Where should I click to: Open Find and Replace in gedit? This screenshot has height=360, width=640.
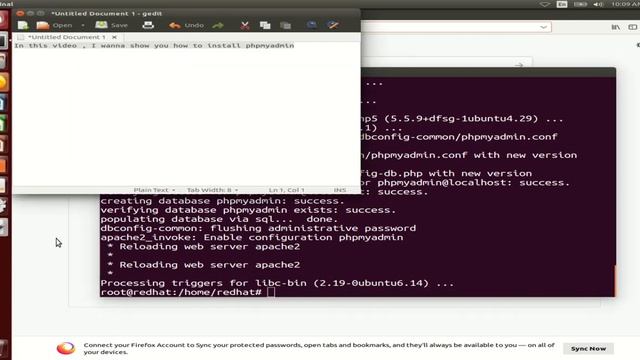[333, 25]
